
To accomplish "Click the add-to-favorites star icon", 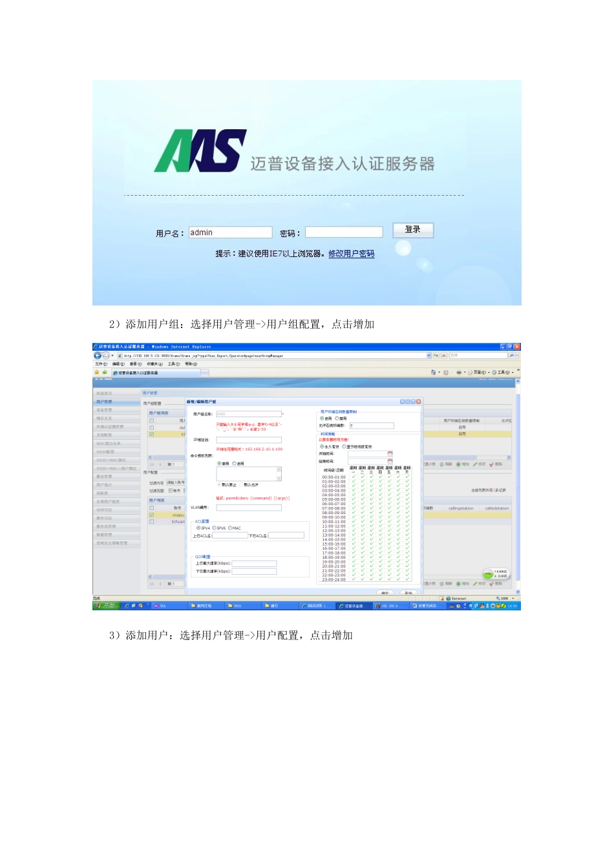I will click(x=105, y=373).
